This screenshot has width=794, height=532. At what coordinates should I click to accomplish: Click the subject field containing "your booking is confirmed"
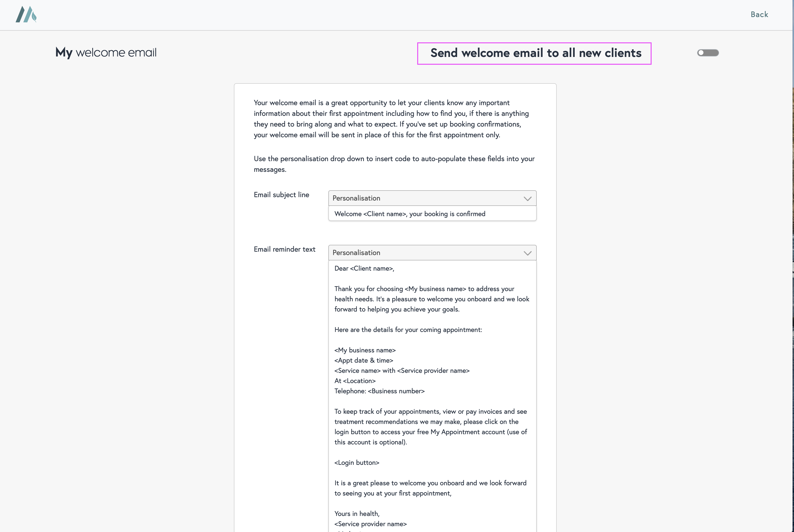432,214
